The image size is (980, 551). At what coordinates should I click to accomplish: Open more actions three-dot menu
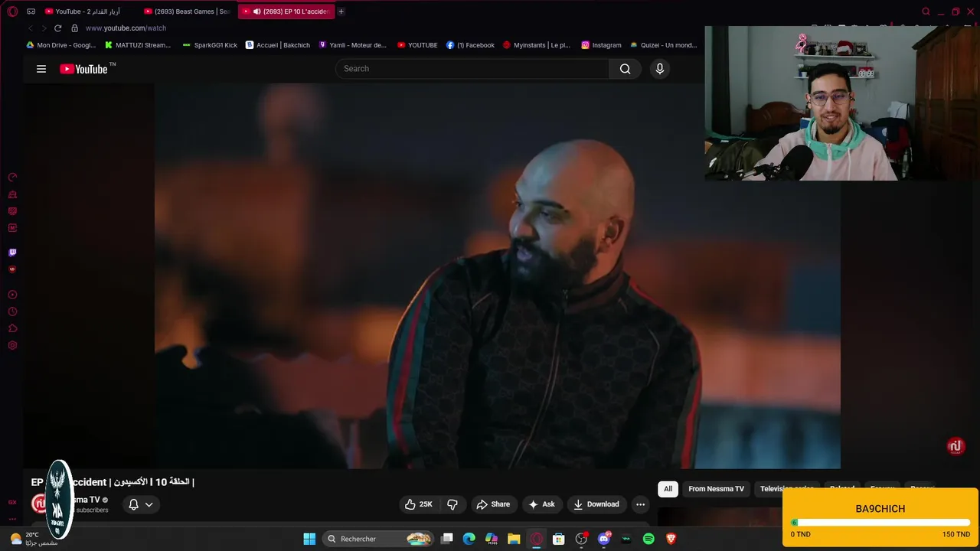(640, 504)
